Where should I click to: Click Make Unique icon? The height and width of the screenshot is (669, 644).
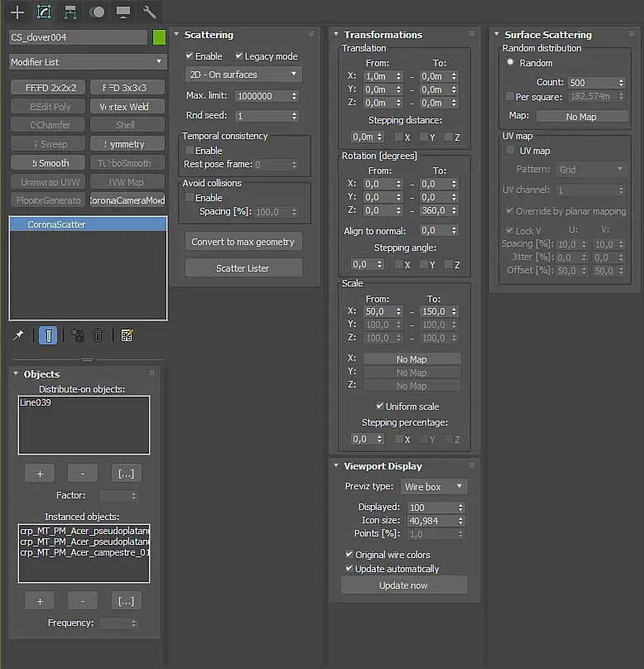(78, 336)
